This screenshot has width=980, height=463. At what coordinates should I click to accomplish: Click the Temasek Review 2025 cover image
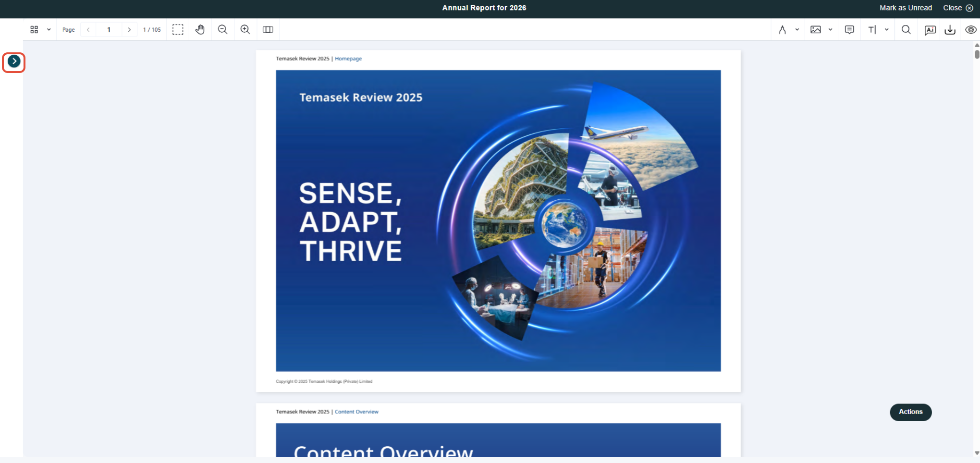tap(498, 220)
